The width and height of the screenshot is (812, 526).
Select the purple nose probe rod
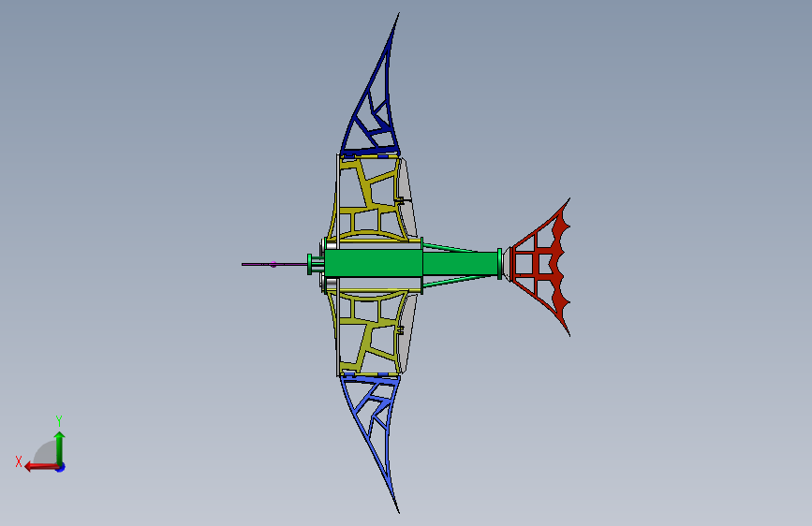click(274, 264)
